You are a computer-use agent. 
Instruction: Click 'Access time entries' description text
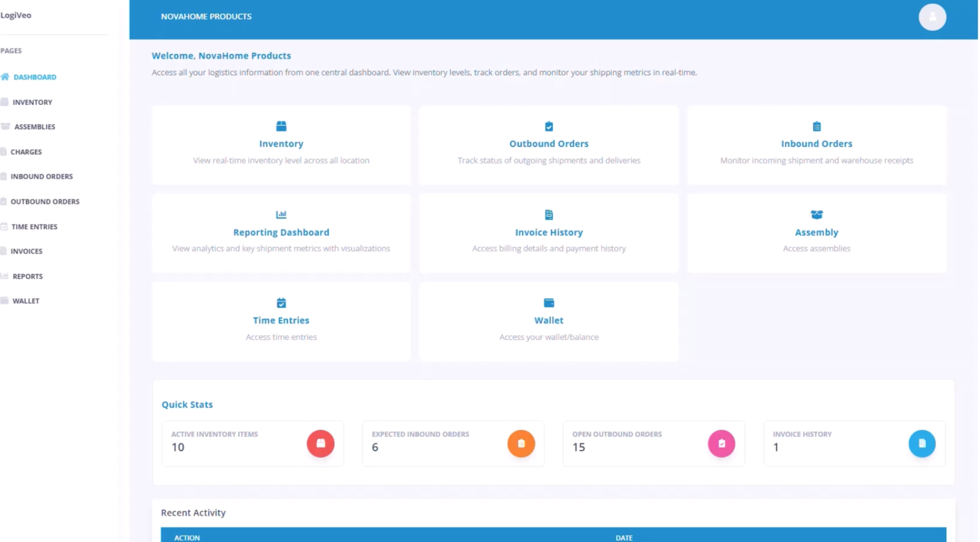pyautogui.click(x=281, y=337)
